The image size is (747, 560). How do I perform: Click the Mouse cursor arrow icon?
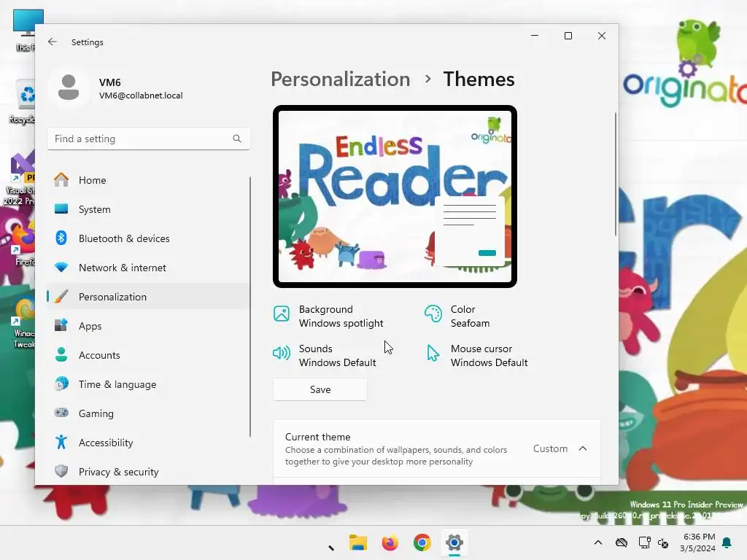point(433,353)
